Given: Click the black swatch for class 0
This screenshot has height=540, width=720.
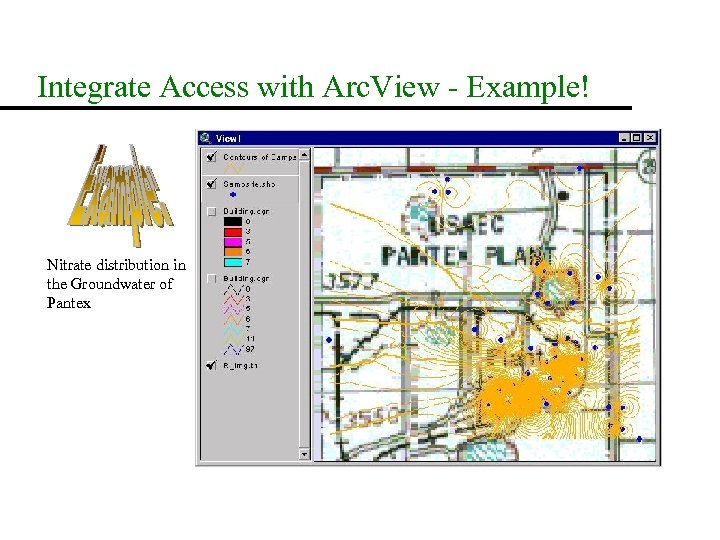Looking at the screenshot, I should 233,221.
